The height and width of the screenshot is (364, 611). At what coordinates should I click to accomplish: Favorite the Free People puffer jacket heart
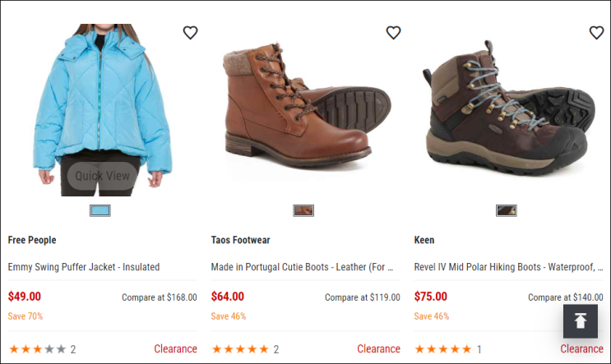(x=190, y=33)
